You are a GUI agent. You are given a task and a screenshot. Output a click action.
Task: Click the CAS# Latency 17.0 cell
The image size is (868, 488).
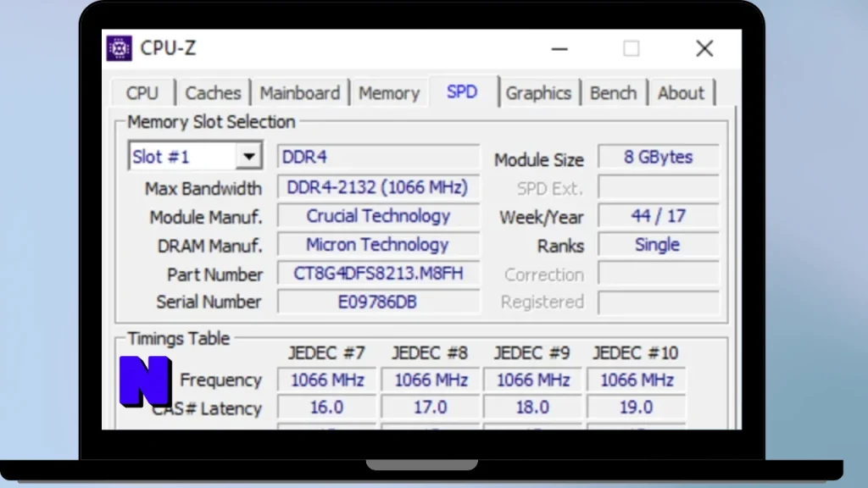430,408
